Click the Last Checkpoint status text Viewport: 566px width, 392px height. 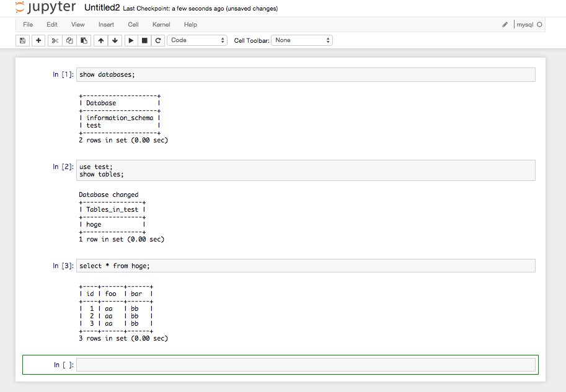coord(200,8)
